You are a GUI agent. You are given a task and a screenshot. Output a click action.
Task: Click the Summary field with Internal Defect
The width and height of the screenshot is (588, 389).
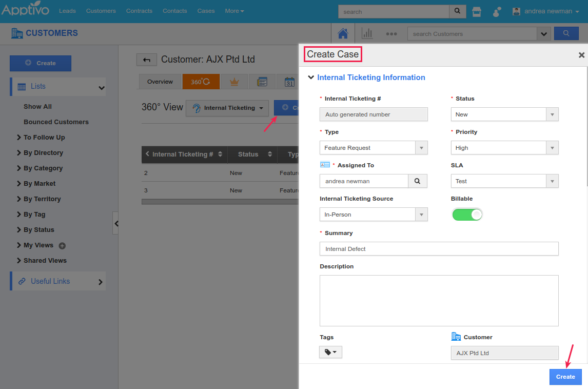point(439,249)
